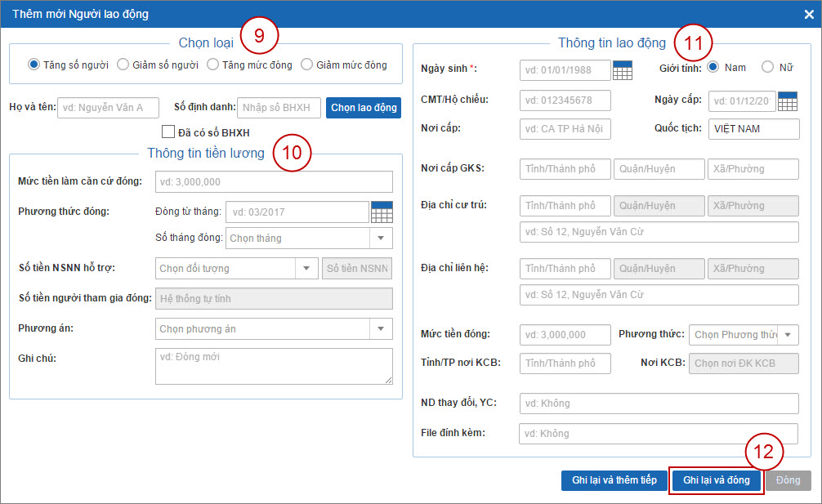Expand the Số tháng đóng dropdown
822x504 pixels.
381,238
